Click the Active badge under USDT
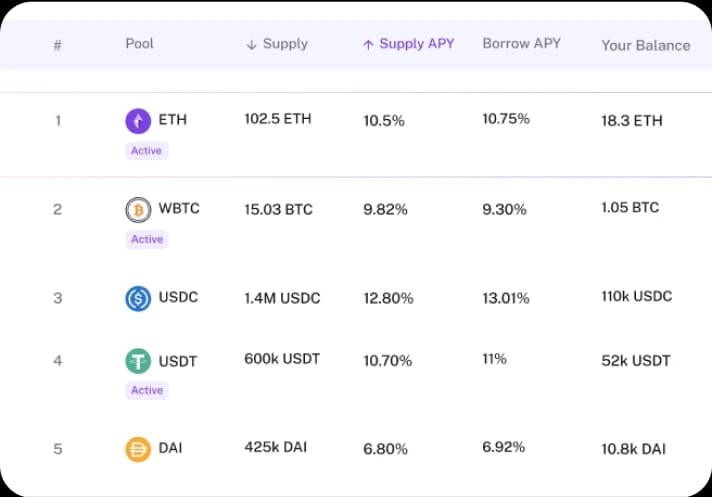Viewport: 712px width, 497px height. pyautogui.click(x=147, y=390)
